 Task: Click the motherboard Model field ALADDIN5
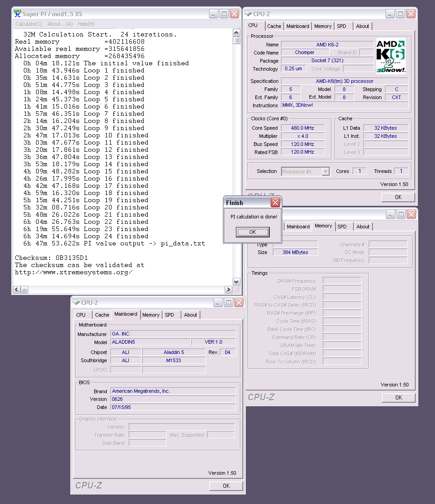click(150, 342)
